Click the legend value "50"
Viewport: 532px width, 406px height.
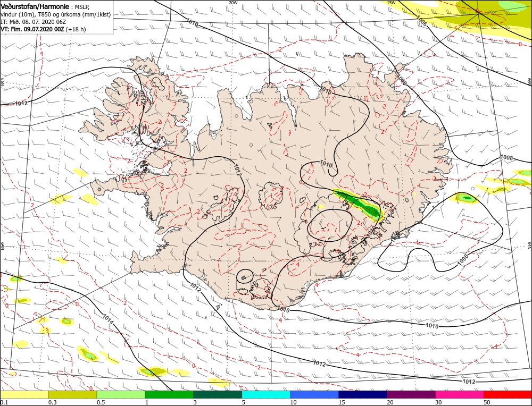click(x=487, y=402)
